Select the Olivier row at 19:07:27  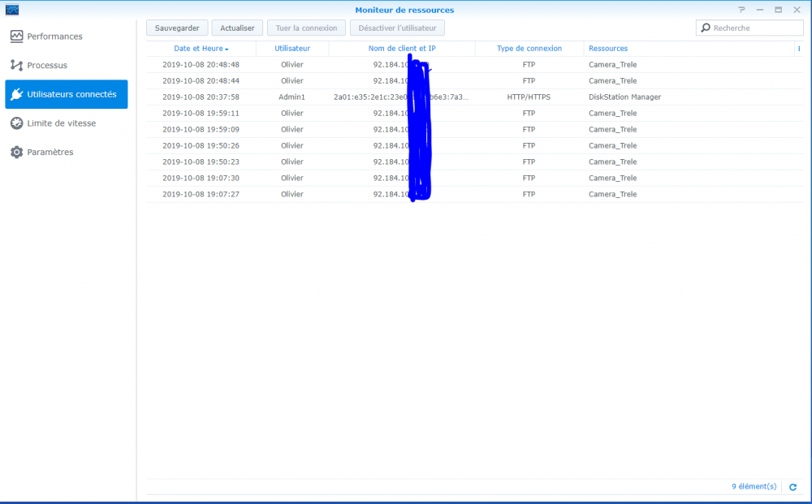point(474,194)
